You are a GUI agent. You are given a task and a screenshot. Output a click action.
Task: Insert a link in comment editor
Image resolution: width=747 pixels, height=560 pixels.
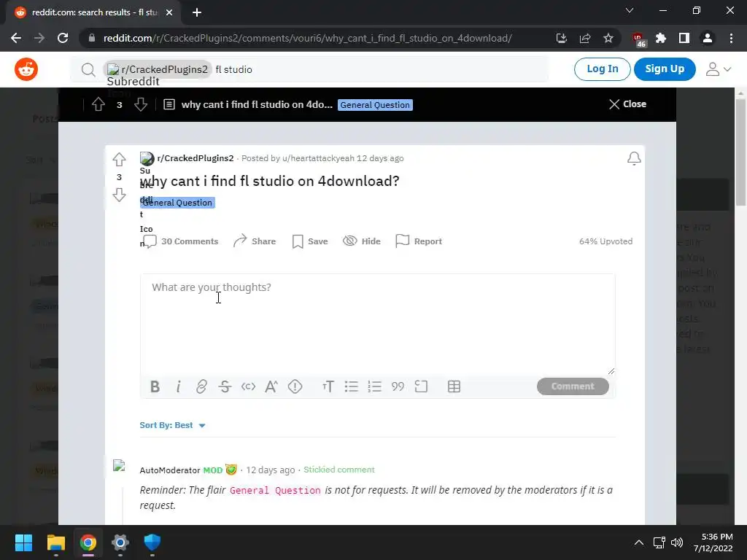tap(201, 386)
